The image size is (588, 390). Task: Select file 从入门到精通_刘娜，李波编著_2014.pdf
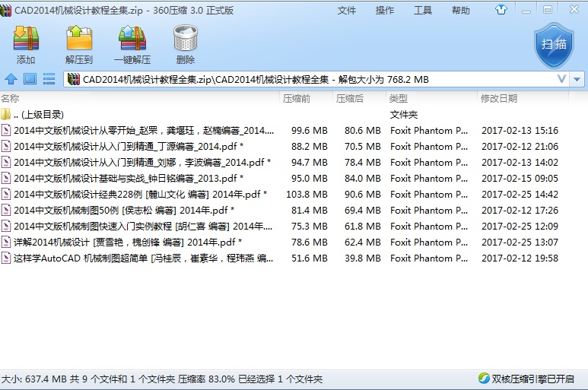[142, 162]
